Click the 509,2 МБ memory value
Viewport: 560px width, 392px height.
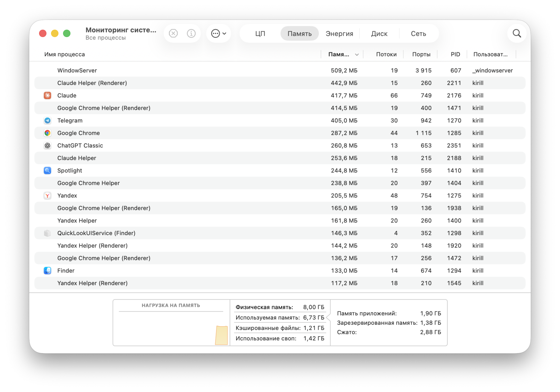click(x=344, y=71)
